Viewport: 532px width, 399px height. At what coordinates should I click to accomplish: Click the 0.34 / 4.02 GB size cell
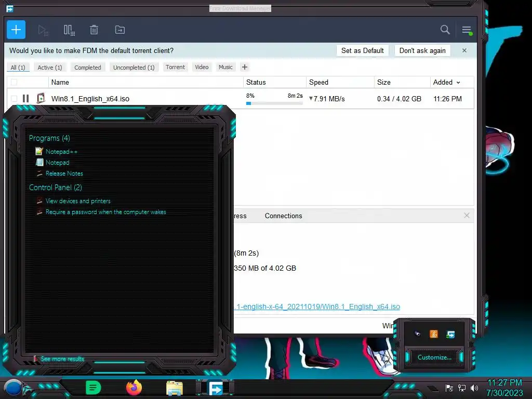tap(399, 99)
